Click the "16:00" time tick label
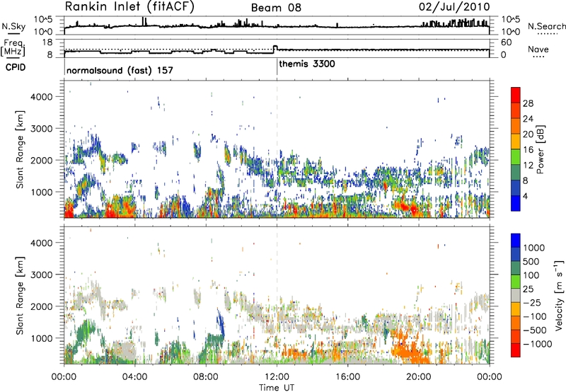The width and height of the screenshot is (566, 392). 347,377
